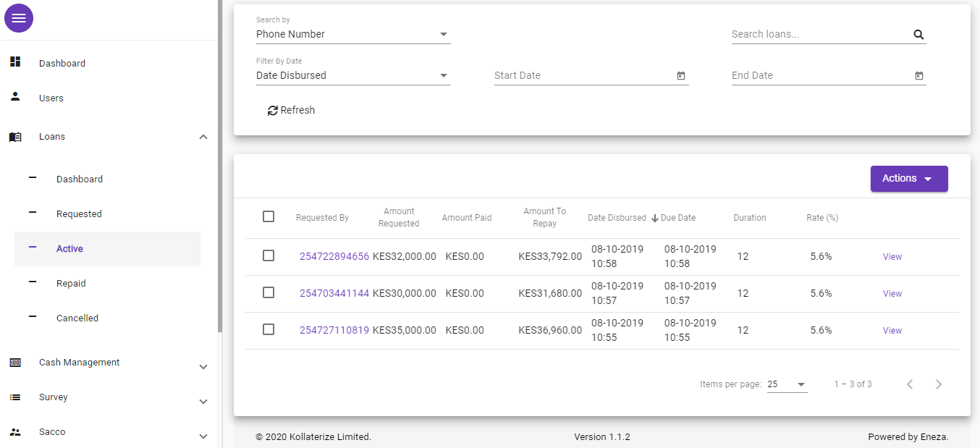Open the Filter By Date dropdown

click(353, 75)
